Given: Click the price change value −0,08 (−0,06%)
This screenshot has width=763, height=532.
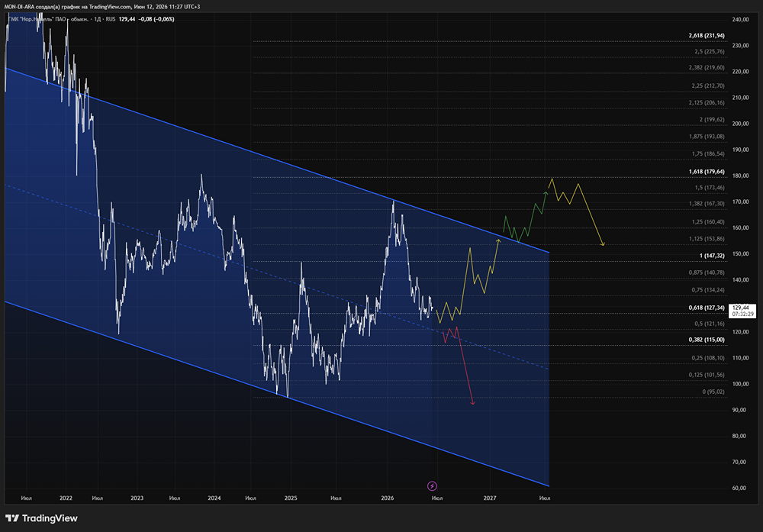Looking at the screenshot, I should [x=156, y=20].
